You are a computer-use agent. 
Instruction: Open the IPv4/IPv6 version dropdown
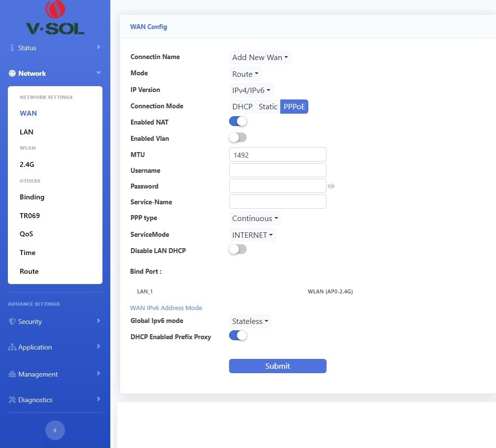tap(252, 90)
